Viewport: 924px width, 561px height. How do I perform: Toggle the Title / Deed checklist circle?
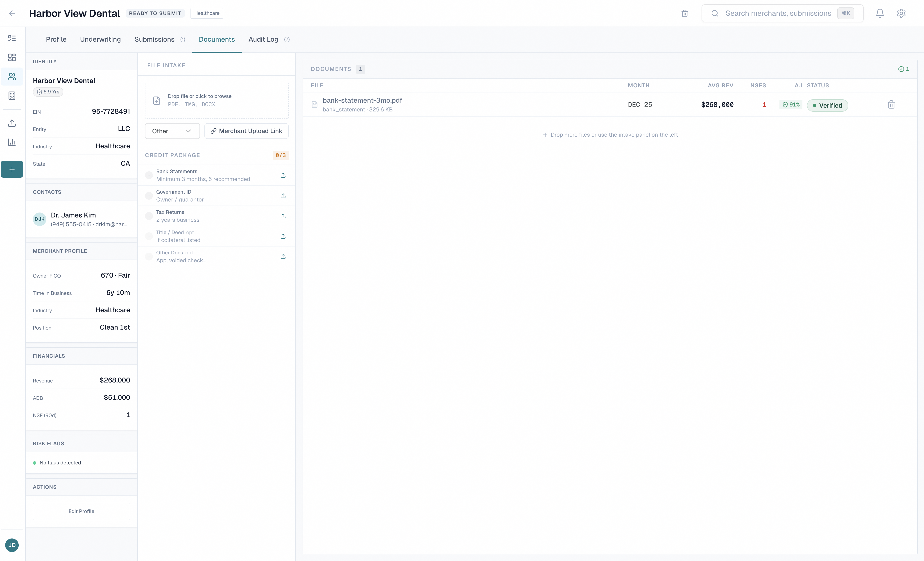pos(149,236)
